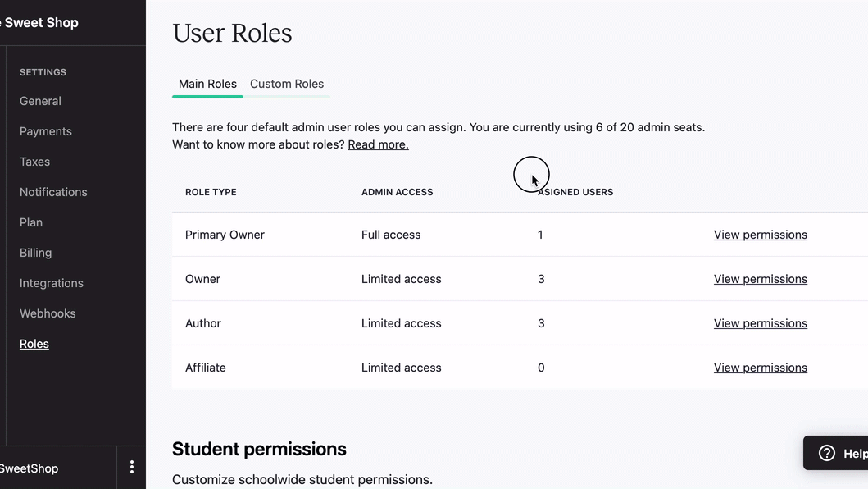Viewport: 868px width, 489px height.
Task: Click the Roles sidebar item
Action: pos(34,344)
